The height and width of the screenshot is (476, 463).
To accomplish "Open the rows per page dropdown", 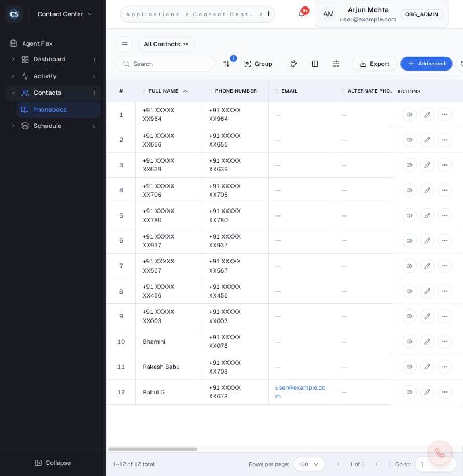I will coord(308,464).
